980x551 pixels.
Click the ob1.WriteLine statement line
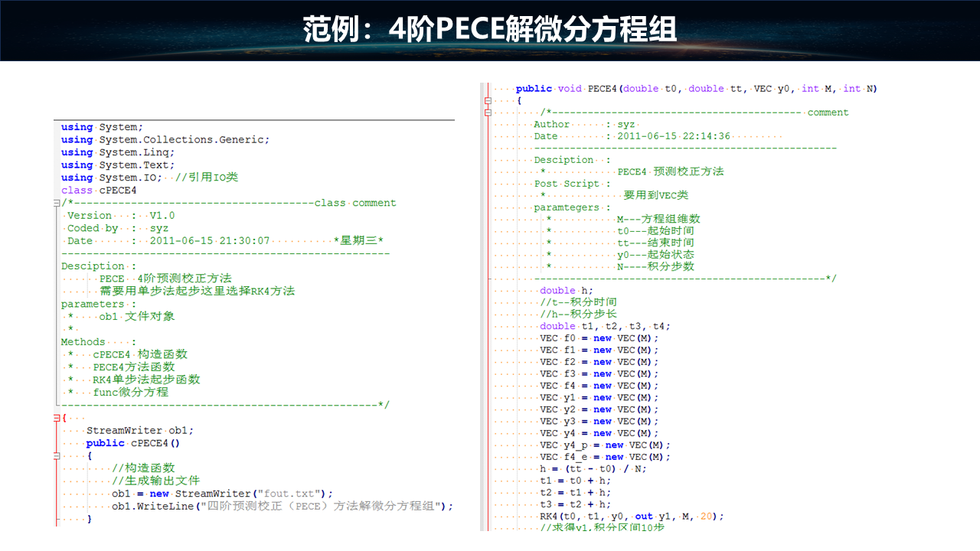[282, 506]
